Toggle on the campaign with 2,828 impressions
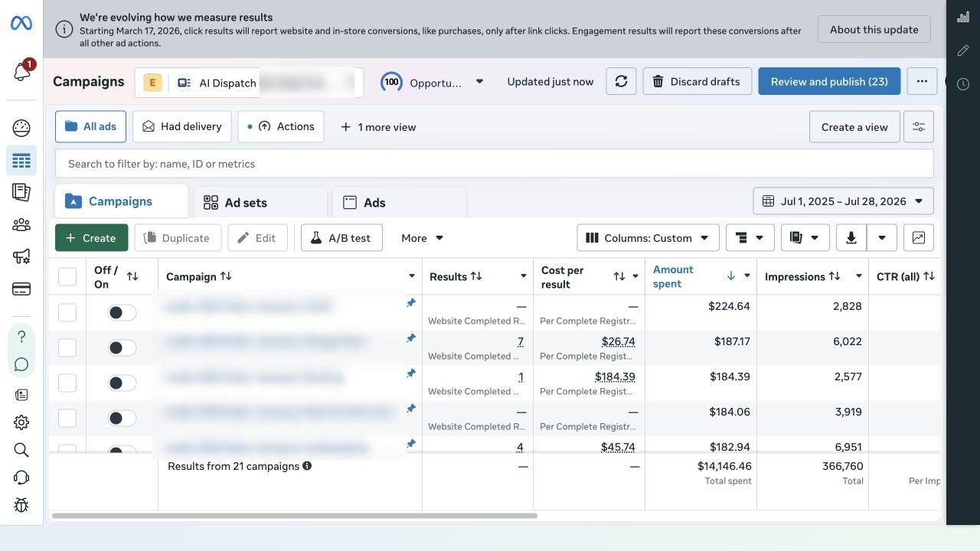Screen dimensions: 980x551 [x=122, y=312]
